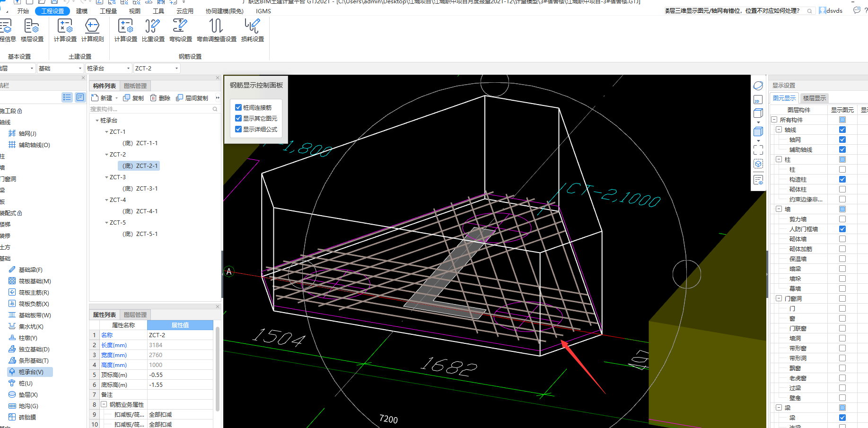868x428 pixels.
Task: Open the 桩承台 component type dropdown
Action: [x=108, y=69]
